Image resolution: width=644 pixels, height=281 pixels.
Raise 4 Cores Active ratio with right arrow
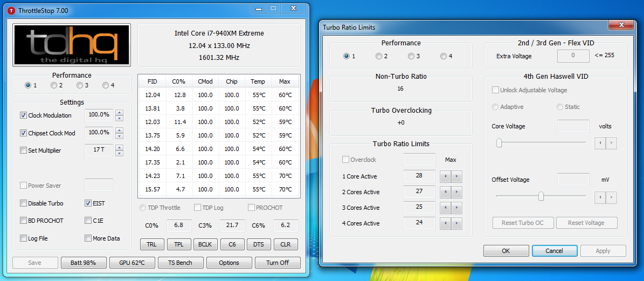[x=456, y=223]
